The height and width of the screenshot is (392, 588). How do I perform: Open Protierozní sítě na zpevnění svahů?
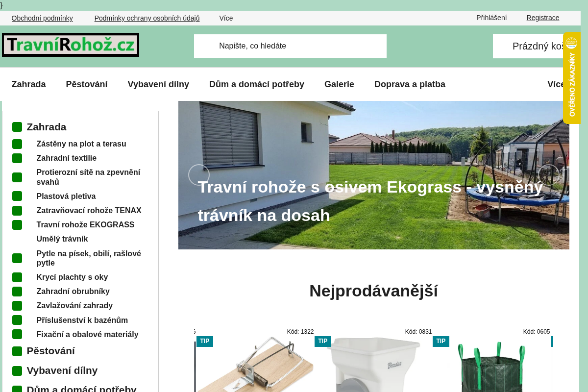pos(88,177)
